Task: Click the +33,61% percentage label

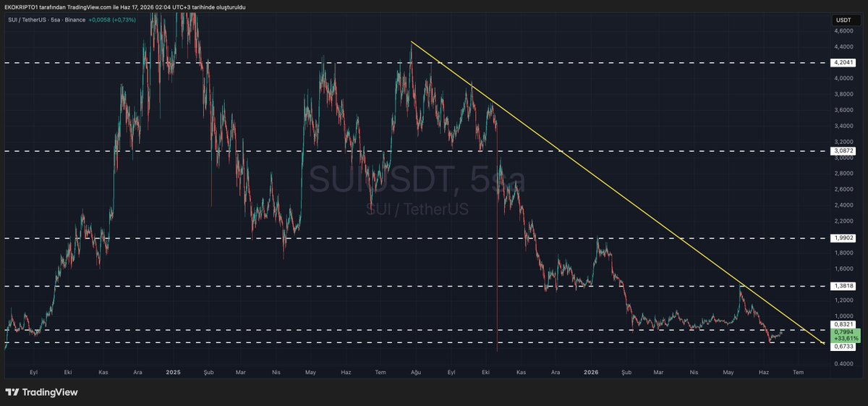Action: [x=845, y=338]
